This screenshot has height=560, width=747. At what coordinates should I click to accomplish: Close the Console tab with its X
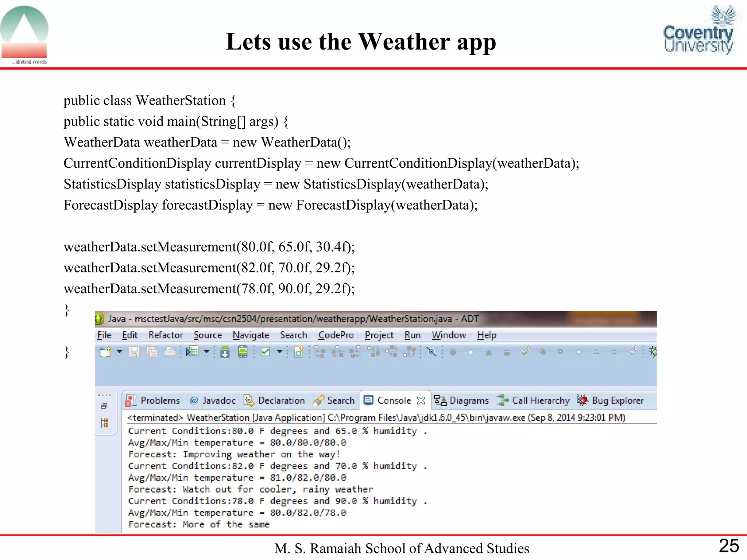[x=421, y=401]
